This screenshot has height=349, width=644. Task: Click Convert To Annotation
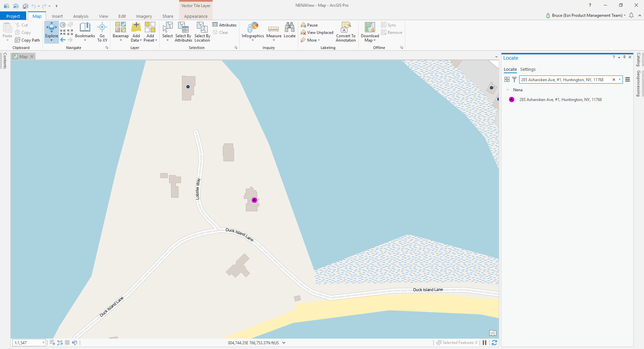tap(346, 32)
